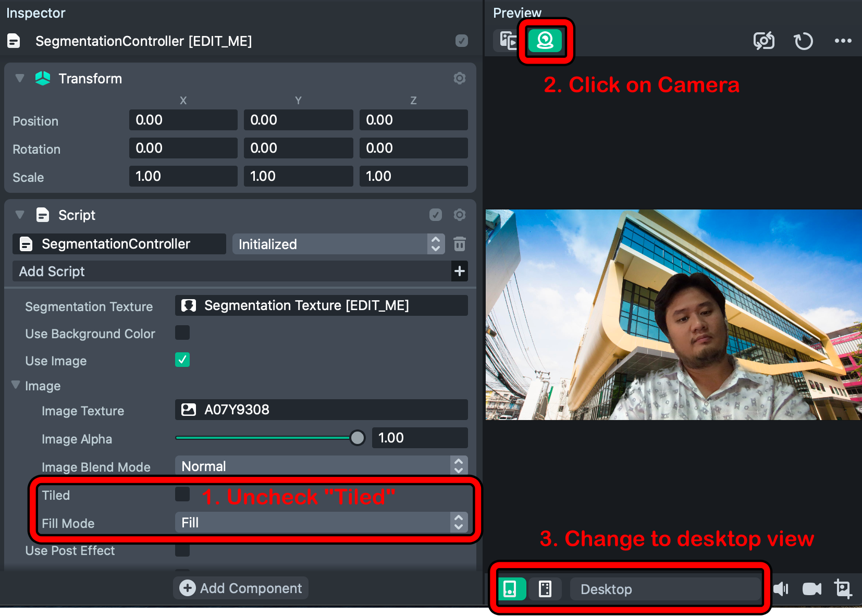
Task: Click the Image Blend Mode label
Action: click(96, 467)
